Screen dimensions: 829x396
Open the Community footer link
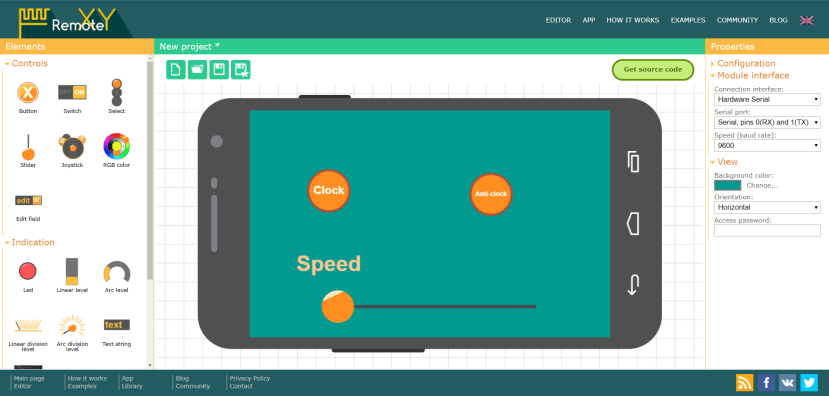(192, 386)
